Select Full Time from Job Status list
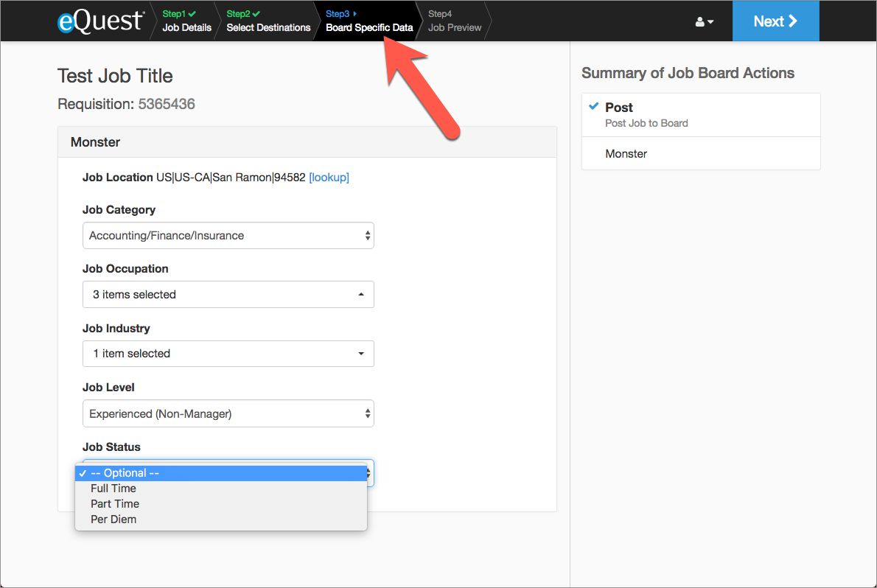 (x=113, y=489)
